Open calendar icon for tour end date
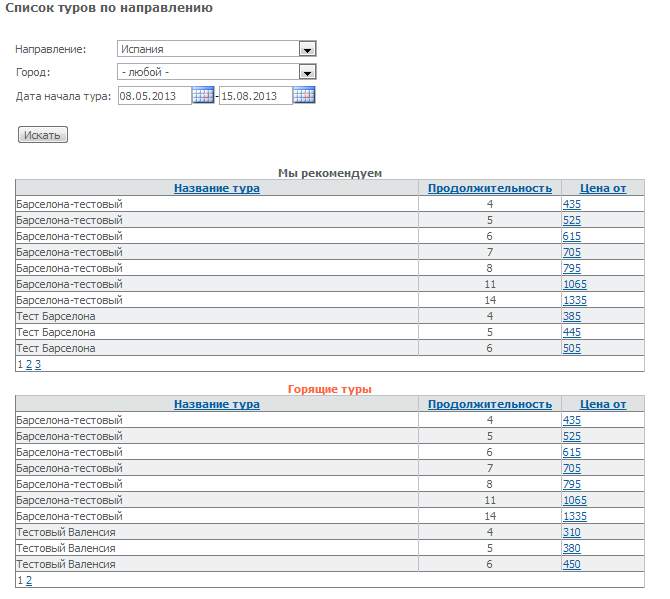This screenshot has width=670, height=599. coord(304,95)
